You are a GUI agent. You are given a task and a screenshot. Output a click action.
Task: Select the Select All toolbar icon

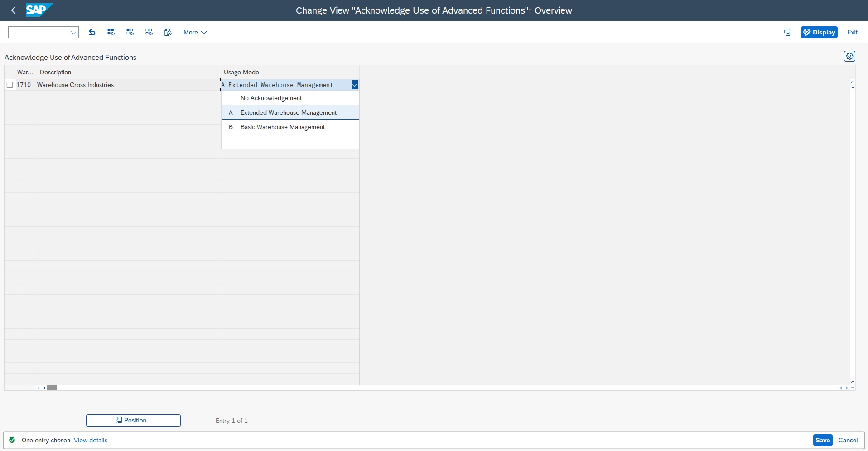point(111,32)
